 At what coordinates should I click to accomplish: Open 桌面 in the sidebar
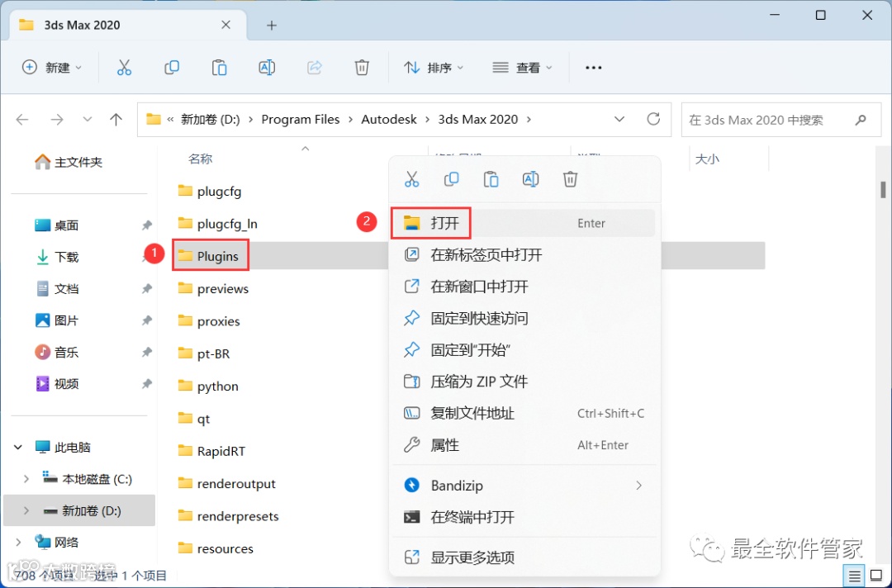57,225
